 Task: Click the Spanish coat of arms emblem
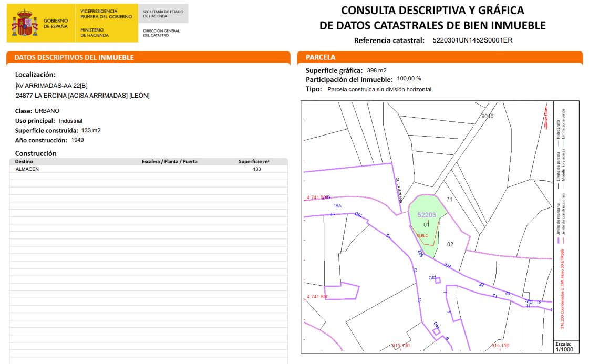24,23
